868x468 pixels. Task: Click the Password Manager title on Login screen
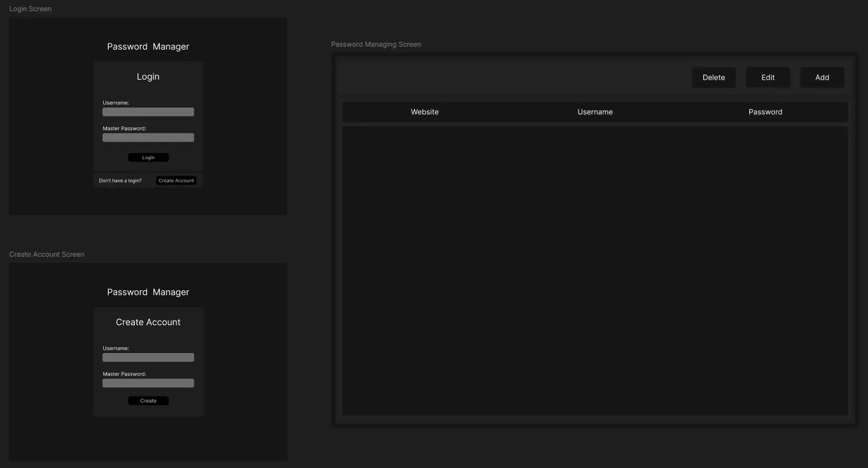point(148,46)
